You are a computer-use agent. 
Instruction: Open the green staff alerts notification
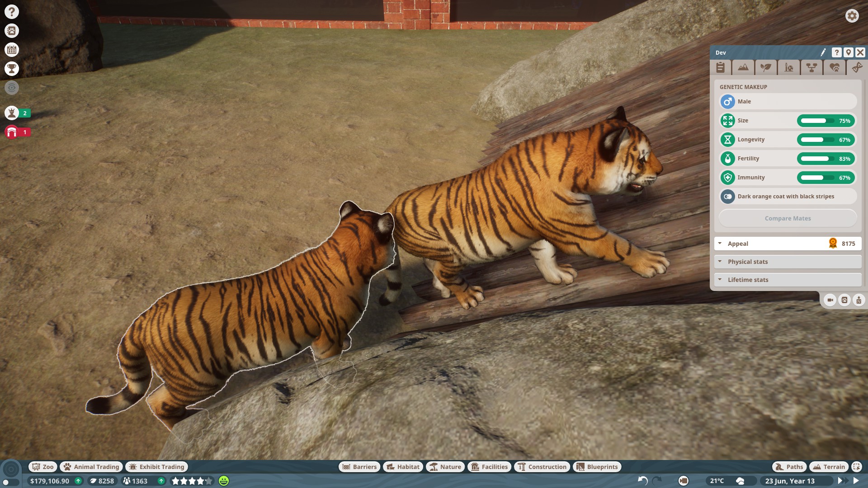[18, 113]
